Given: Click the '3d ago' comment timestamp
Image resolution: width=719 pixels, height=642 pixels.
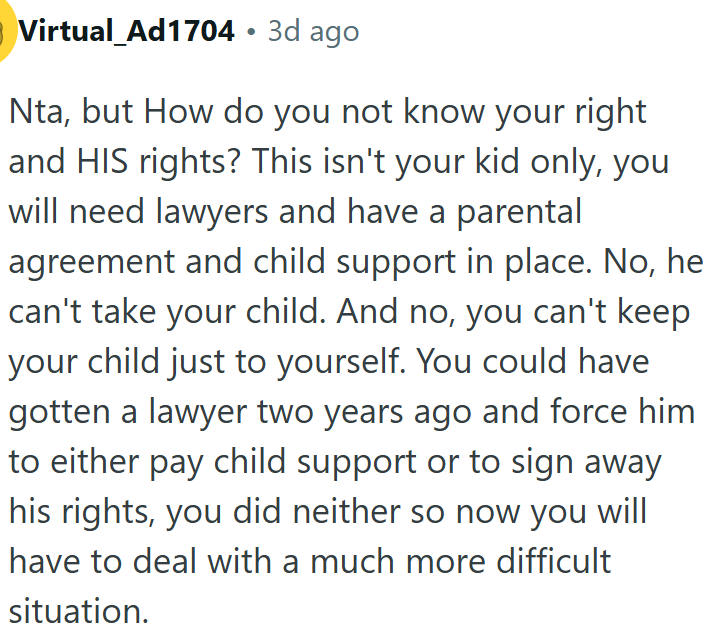Looking at the screenshot, I should tap(313, 32).
